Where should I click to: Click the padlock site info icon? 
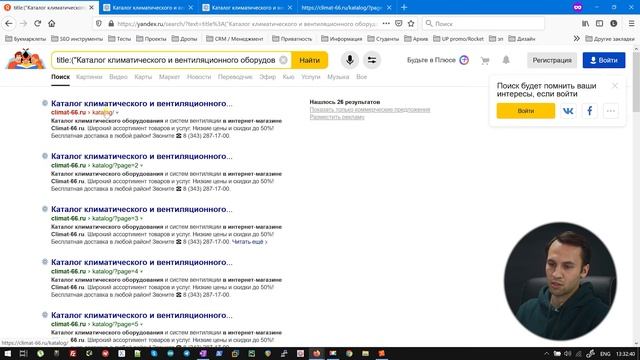[x=111, y=24]
